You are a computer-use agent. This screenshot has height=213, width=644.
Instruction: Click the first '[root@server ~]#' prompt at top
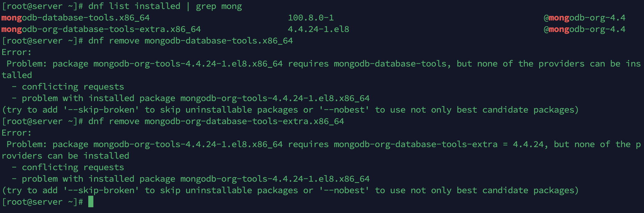click(x=42, y=6)
